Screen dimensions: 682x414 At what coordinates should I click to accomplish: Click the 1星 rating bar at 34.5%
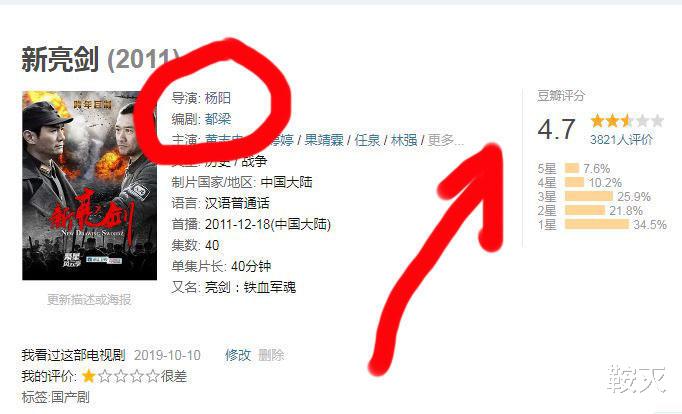(597, 224)
